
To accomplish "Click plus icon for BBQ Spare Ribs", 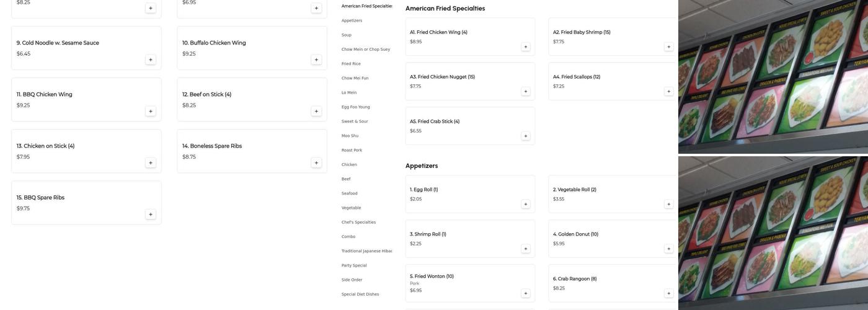I will click(x=151, y=214).
